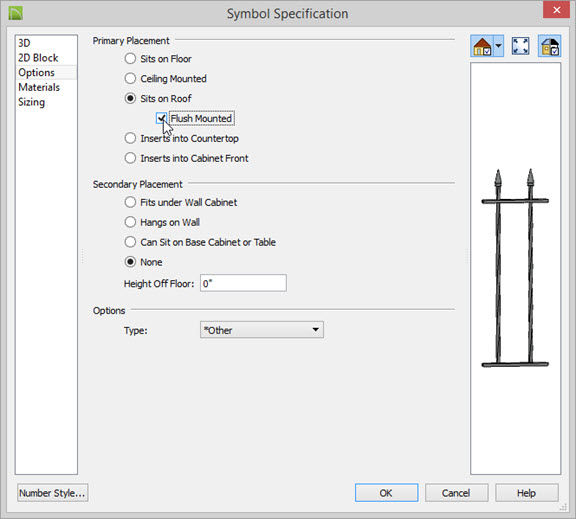
Task: Confirm with the OK button
Action: (386, 493)
